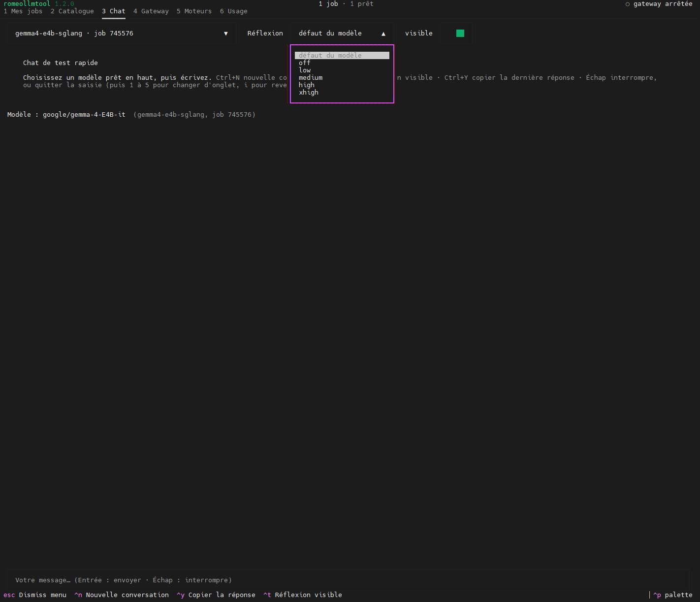Viewport: 700px width, 602px height.
Task: Go to the Gateway tab
Action: [x=151, y=11]
